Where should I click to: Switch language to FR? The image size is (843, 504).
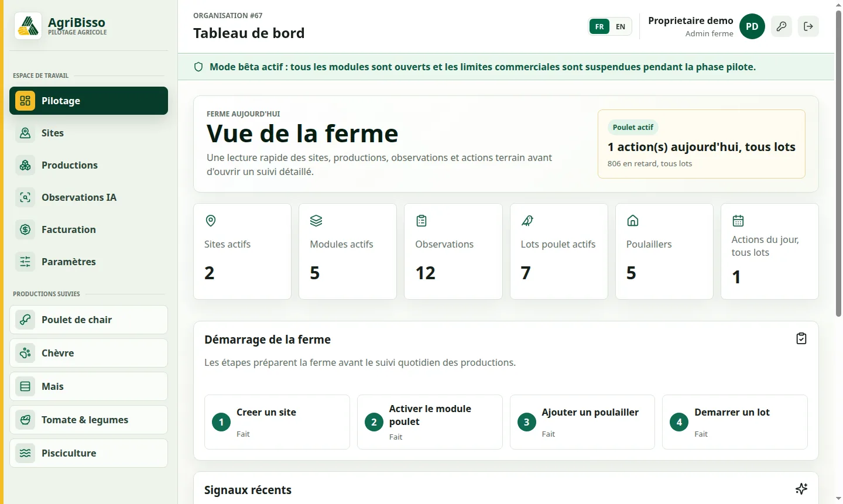pos(599,26)
